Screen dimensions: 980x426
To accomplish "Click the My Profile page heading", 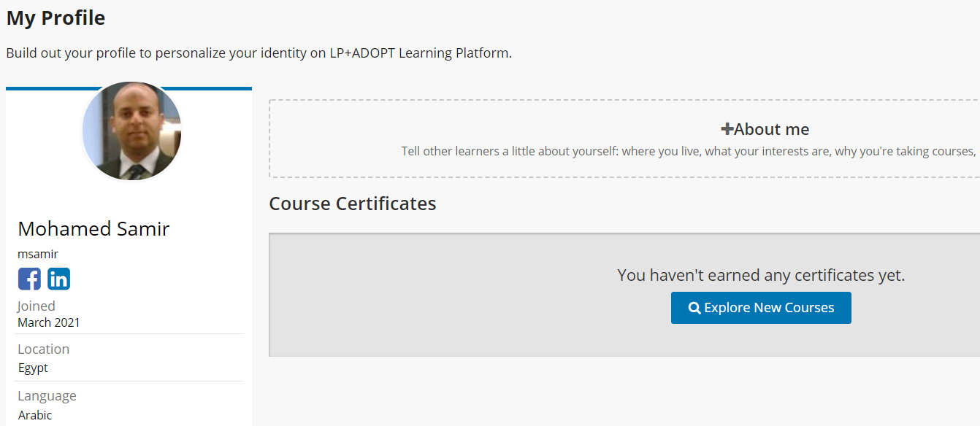I will coord(55,18).
